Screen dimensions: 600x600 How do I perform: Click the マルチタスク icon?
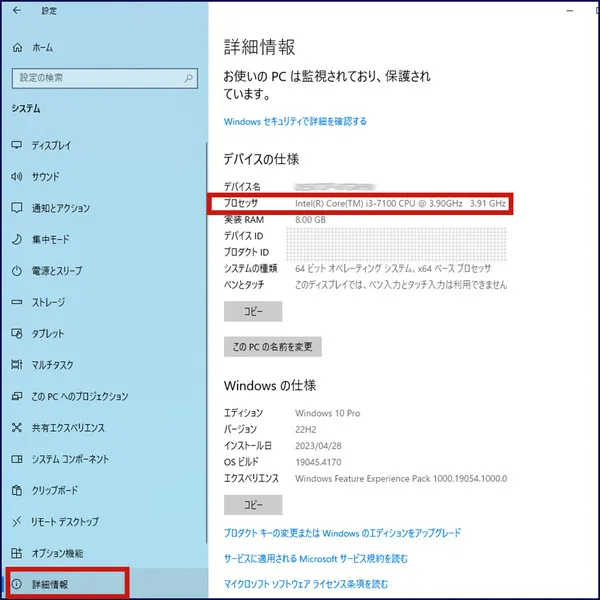click(16, 365)
